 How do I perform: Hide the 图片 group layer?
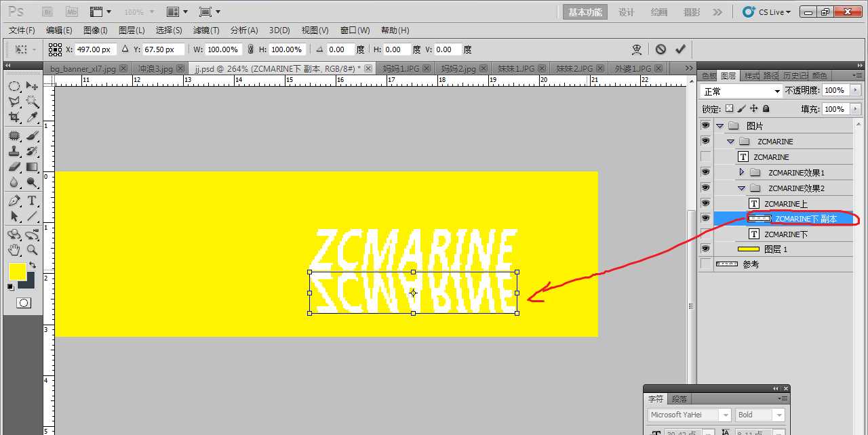706,125
